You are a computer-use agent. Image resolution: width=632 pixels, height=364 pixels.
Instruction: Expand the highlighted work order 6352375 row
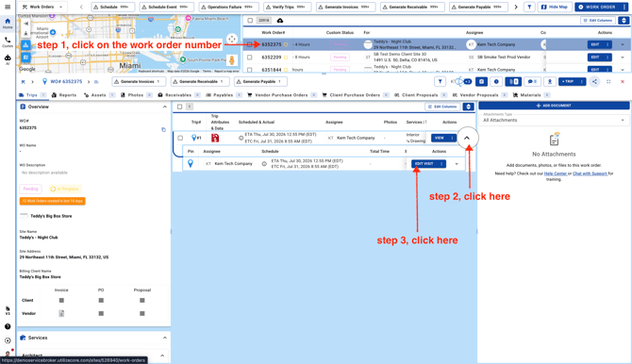click(623, 44)
